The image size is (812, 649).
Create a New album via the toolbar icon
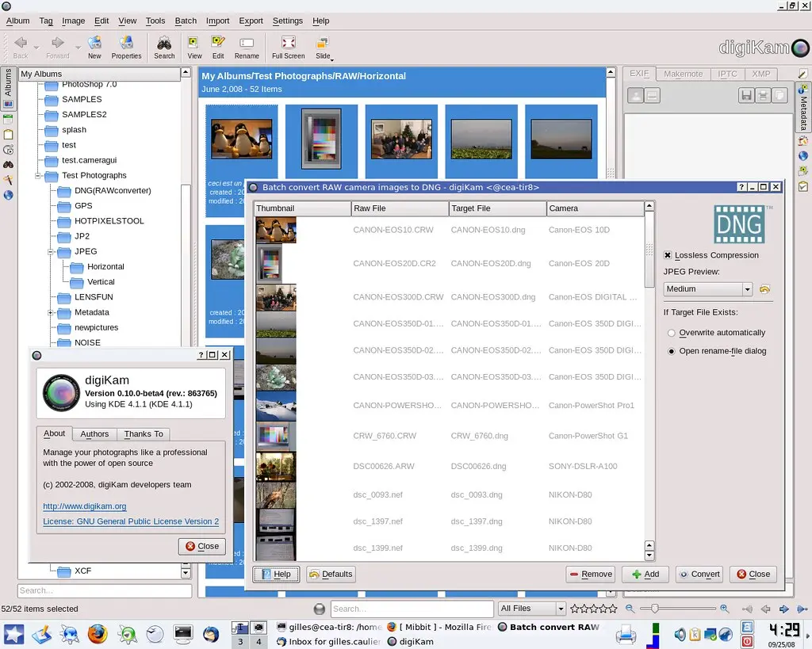pyautogui.click(x=94, y=46)
